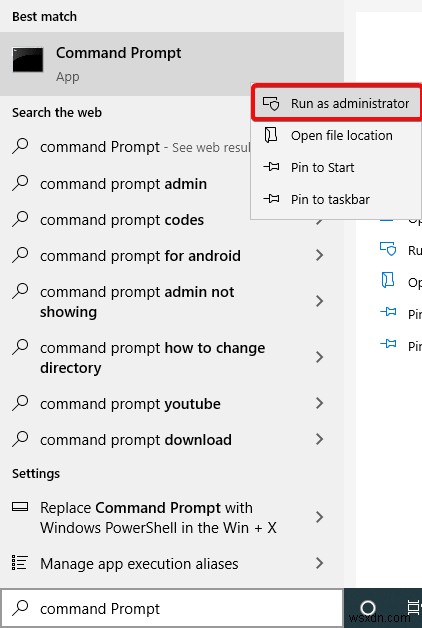Select 'command prompt how to change directory' suggestion
422x628 pixels.
pyautogui.click(x=172, y=357)
